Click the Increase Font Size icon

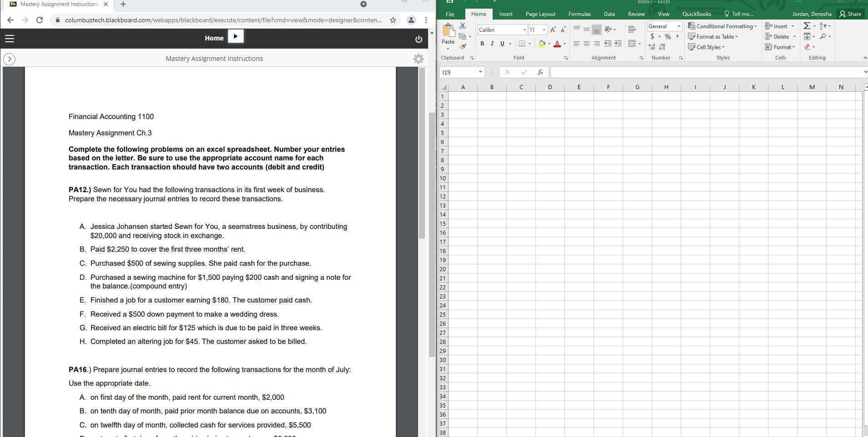point(553,30)
